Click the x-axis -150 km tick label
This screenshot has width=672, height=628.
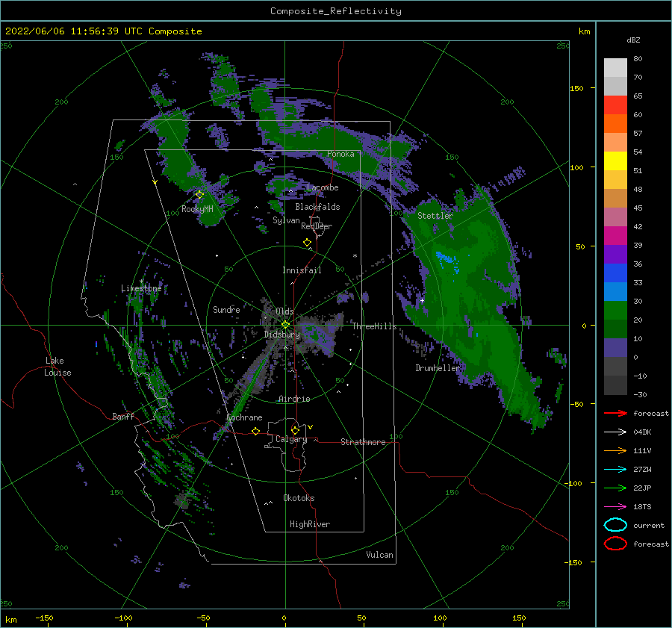pyautogui.click(x=44, y=618)
